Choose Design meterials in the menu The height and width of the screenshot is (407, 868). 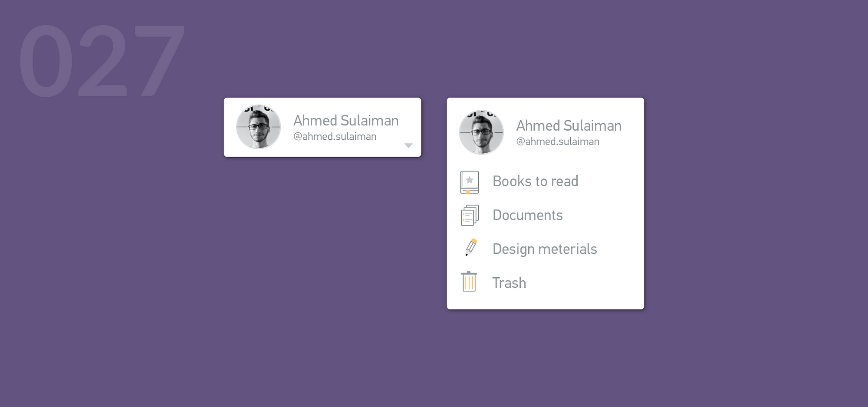545,249
